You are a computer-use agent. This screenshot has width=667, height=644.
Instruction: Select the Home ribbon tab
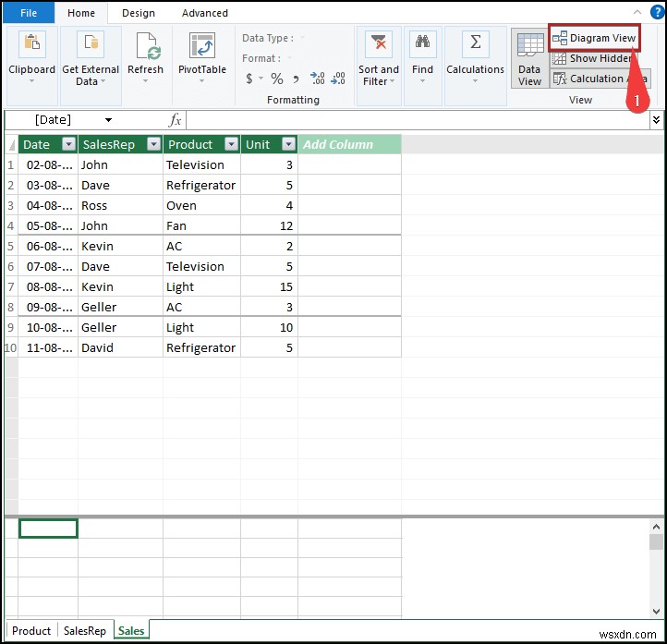coord(80,13)
